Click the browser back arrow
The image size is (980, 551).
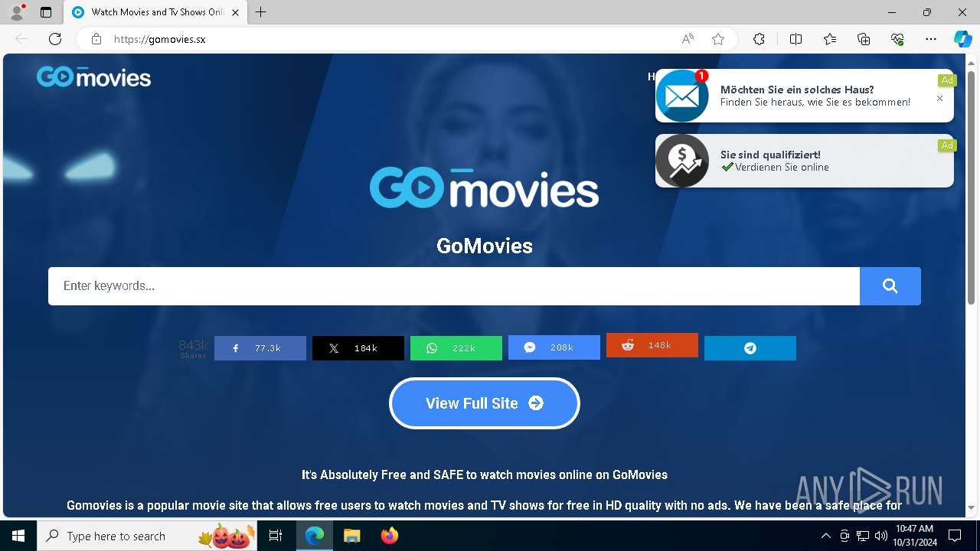21,39
